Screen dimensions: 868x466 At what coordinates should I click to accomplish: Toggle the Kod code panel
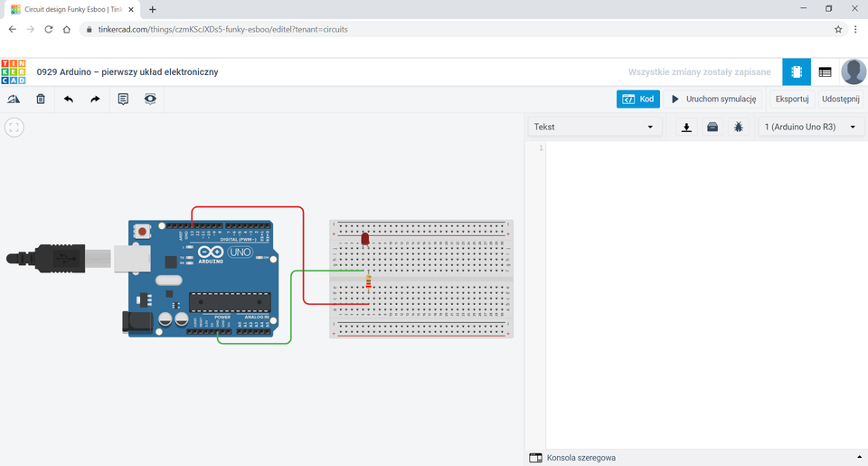point(637,100)
